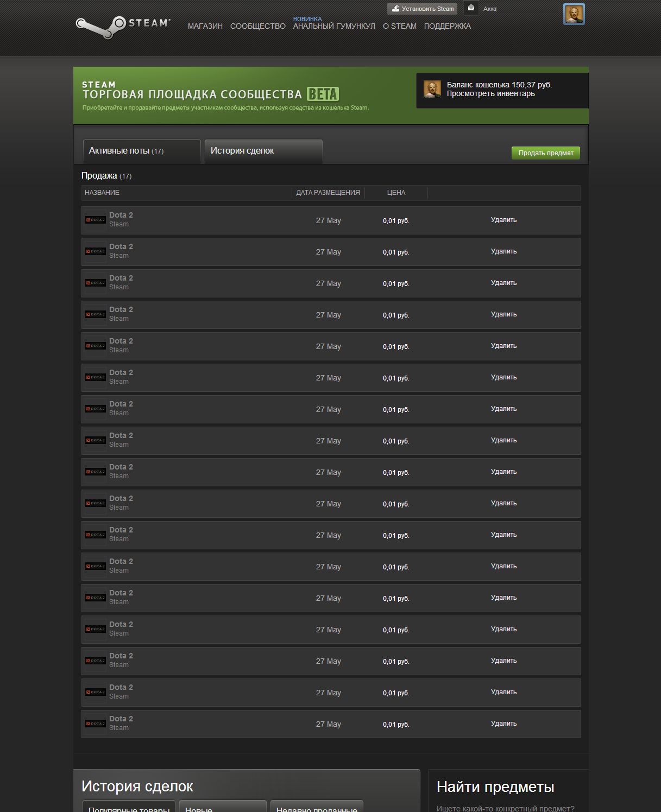
Task: Select the Недавно проданные tab
Action: point(317,809)
